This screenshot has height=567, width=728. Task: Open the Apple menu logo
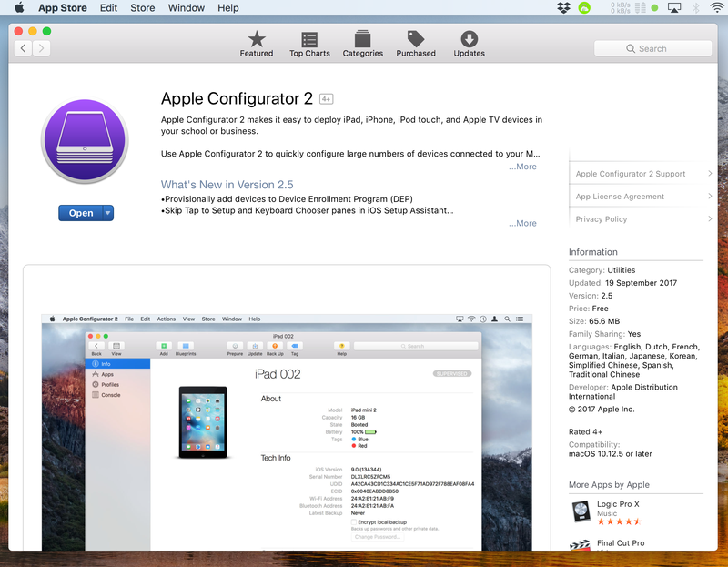pos(19,7)
